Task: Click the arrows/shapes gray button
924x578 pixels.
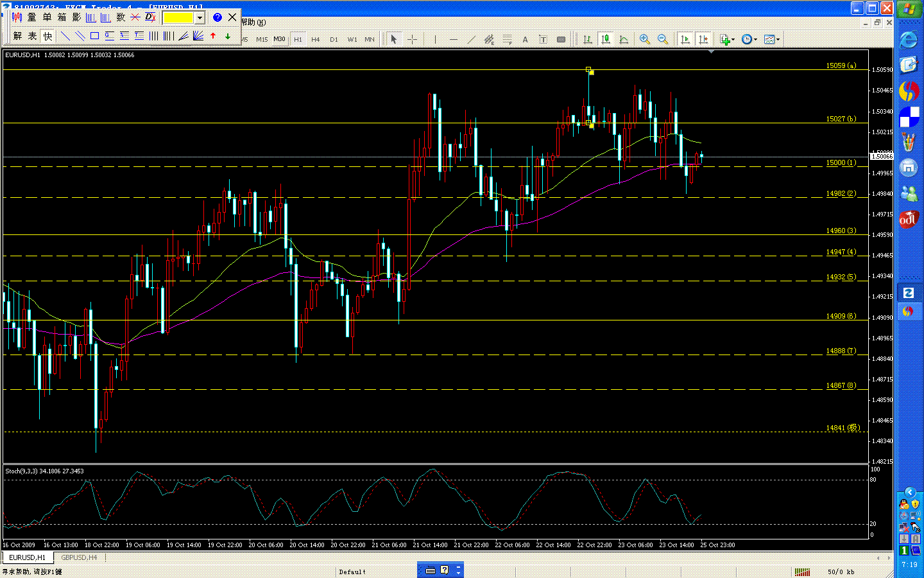Action: coord(561,39)
